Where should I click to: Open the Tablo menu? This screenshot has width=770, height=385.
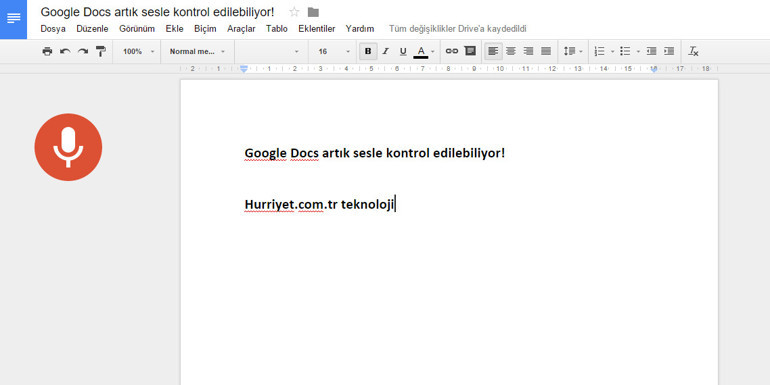click(x=277, y=29)
